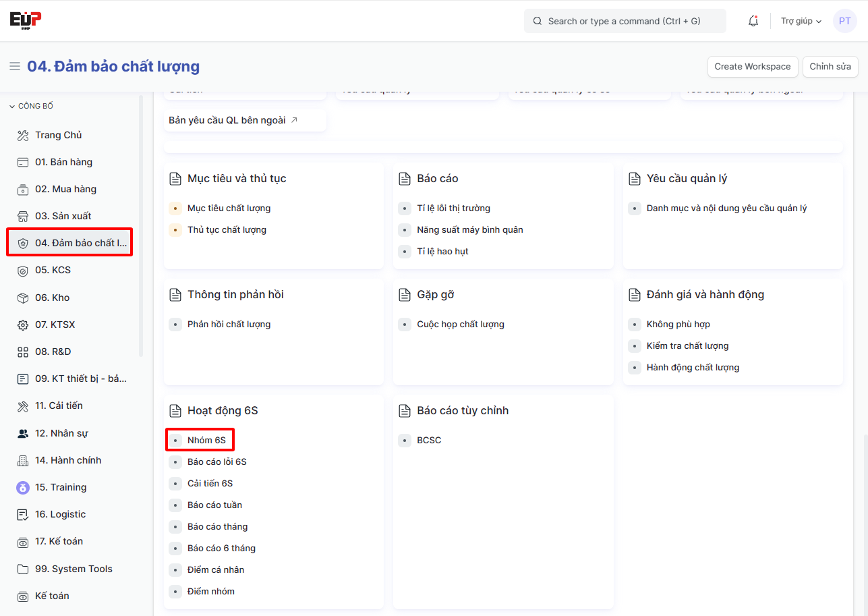Click the EUP logo
Screen dimensions: 868x616
26,20
